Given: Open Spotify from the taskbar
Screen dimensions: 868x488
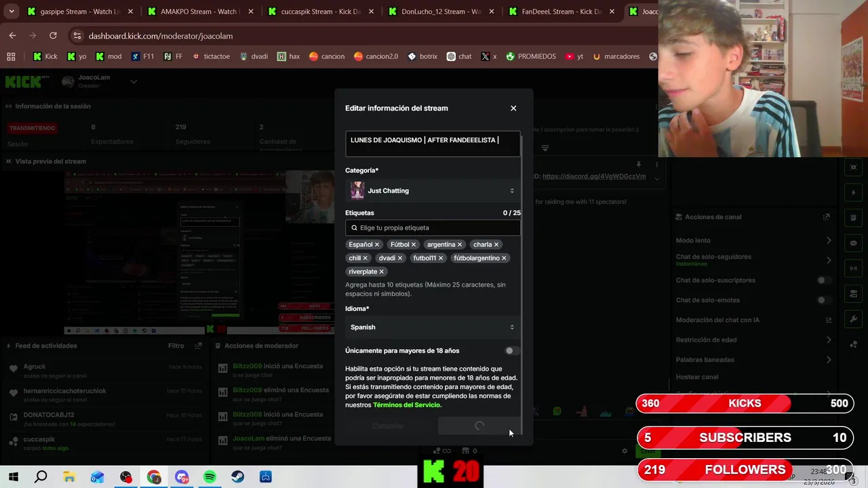Looking at the screenshot, I should 210,477.
